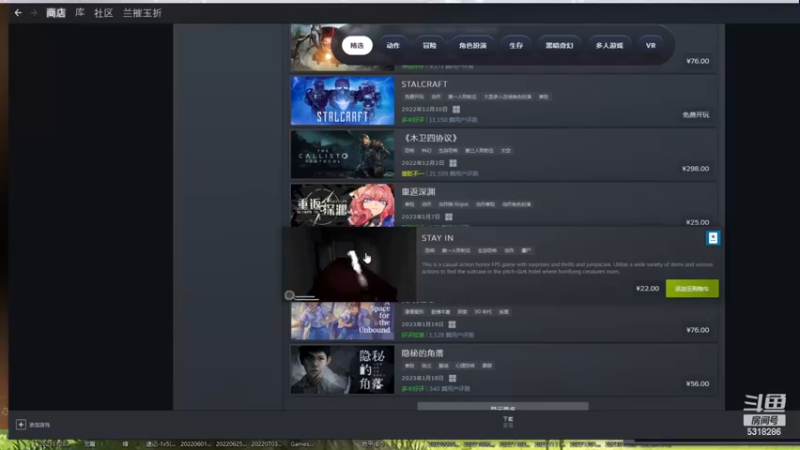Click the ¥298.00 price of 木卫四协议
The width and height of the screenshot is (800, 450).
point(695,168)
